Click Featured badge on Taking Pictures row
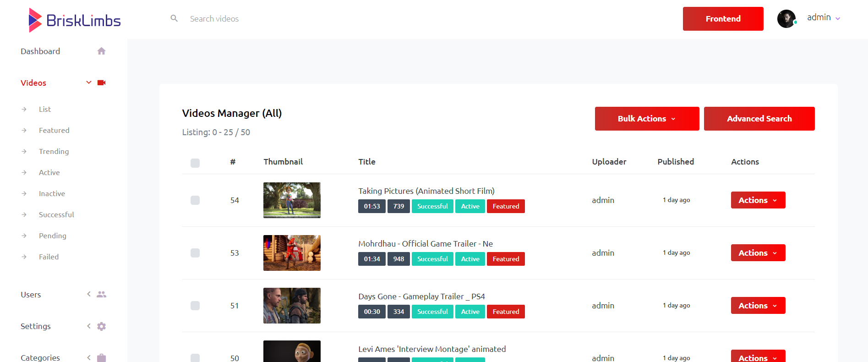 click(506, 206)
